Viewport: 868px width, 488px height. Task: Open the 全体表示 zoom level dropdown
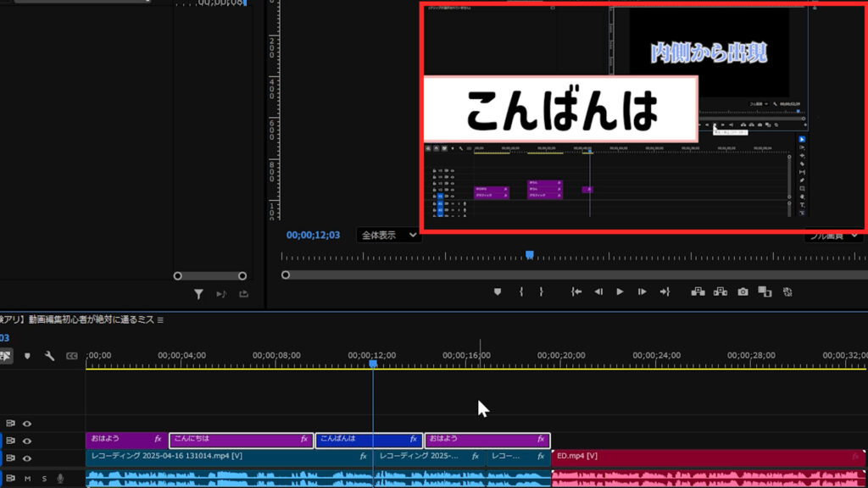tap(388, 236)
